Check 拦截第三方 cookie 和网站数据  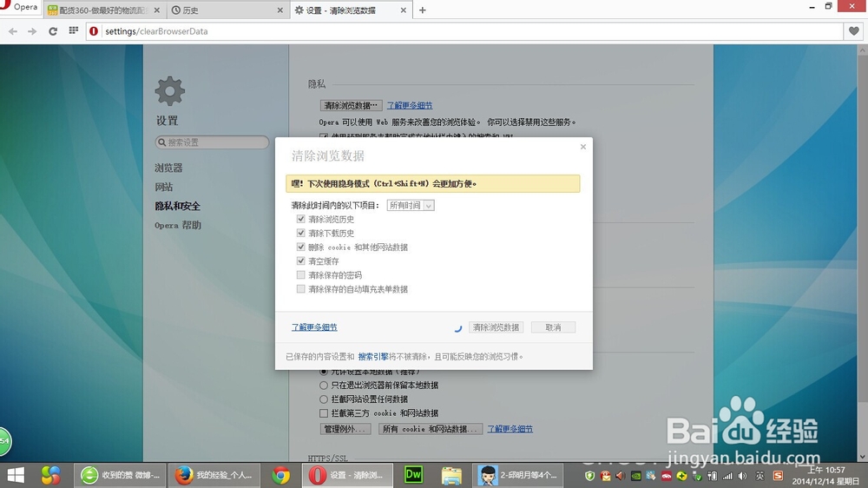pyautogui.click(x=324, y=412)
